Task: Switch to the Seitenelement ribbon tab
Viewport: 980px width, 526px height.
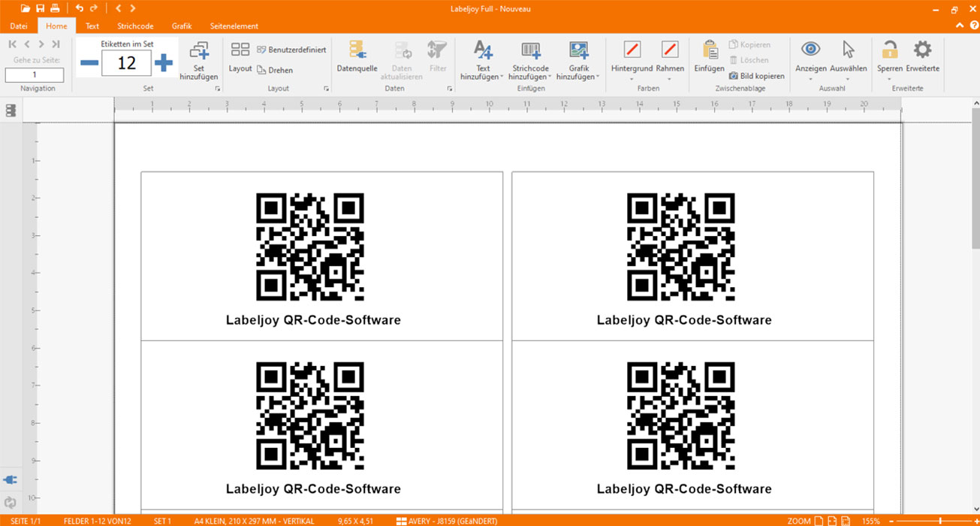Action: click(x=234, y=26)
